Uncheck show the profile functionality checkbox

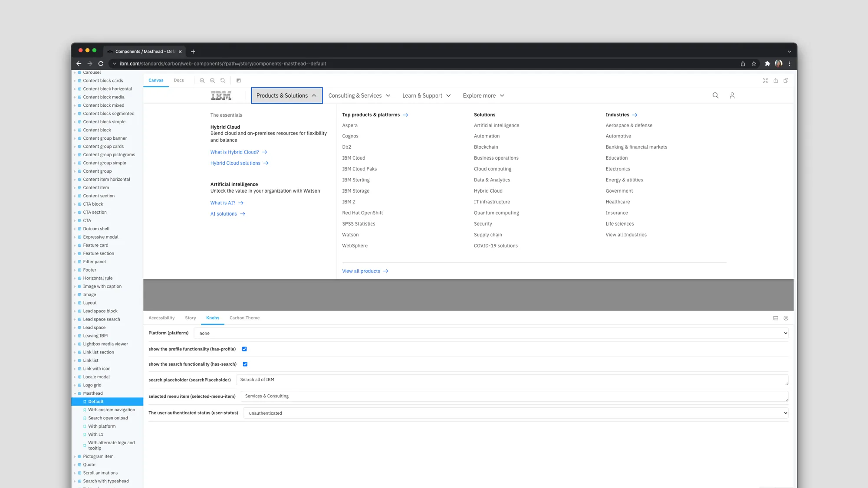tap(245, 349)
